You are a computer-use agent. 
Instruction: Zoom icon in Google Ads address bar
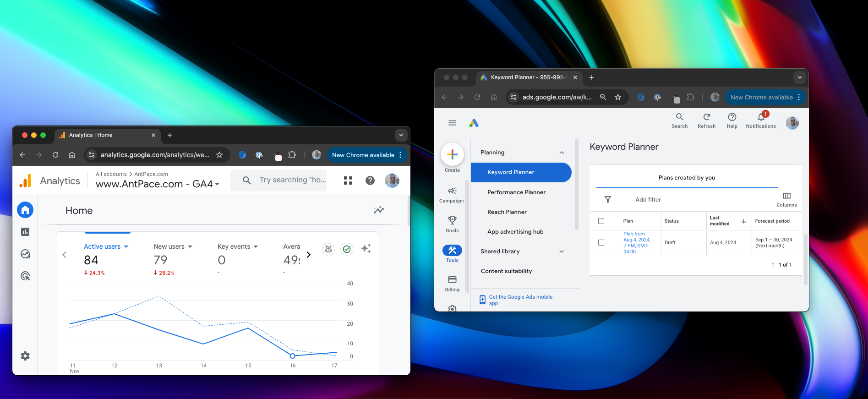coord(603,97)
